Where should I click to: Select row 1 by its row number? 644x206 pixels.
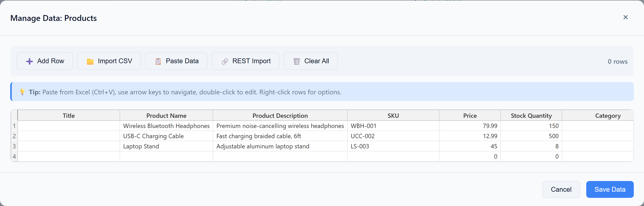[14, 126]
